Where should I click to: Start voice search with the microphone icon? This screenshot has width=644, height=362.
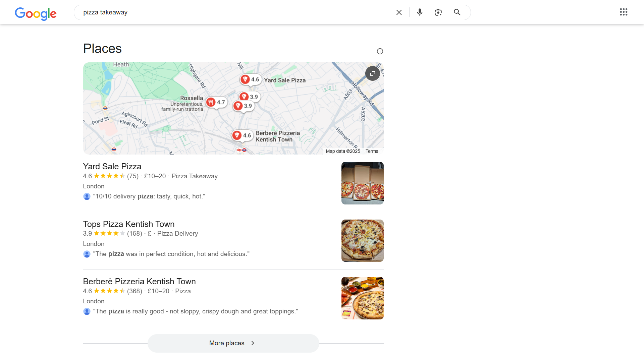tap(420, 12)
